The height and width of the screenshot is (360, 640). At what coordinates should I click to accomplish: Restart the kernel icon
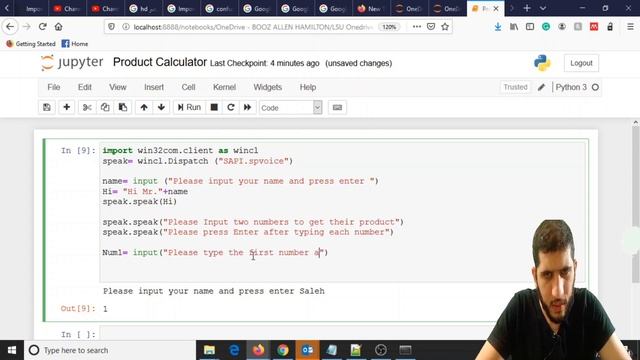231,107
